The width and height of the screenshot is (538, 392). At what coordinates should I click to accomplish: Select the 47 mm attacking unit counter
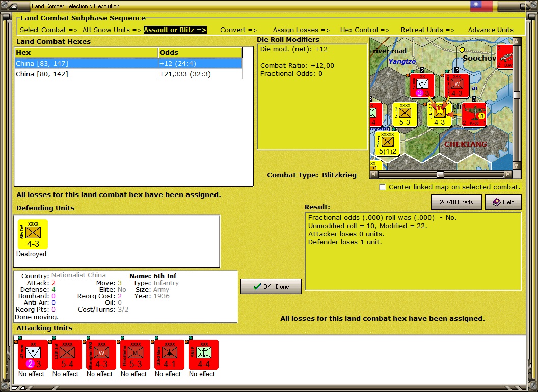[x=33, y=354]
